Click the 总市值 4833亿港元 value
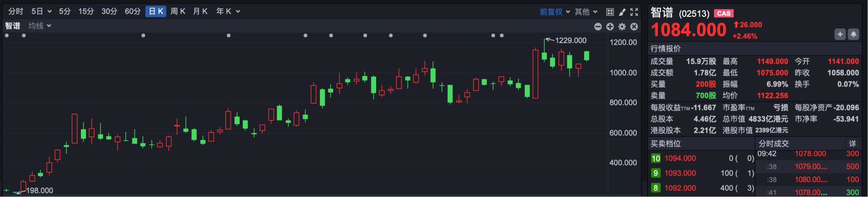Viewport: 868px width, 197px height. 768,119
